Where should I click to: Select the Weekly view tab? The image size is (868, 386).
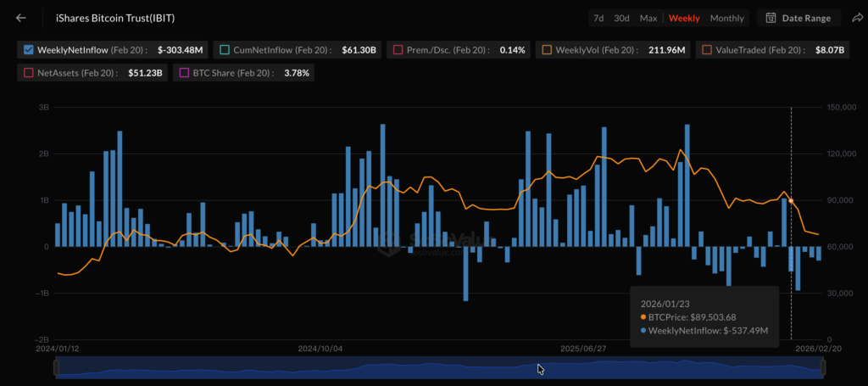683,18
